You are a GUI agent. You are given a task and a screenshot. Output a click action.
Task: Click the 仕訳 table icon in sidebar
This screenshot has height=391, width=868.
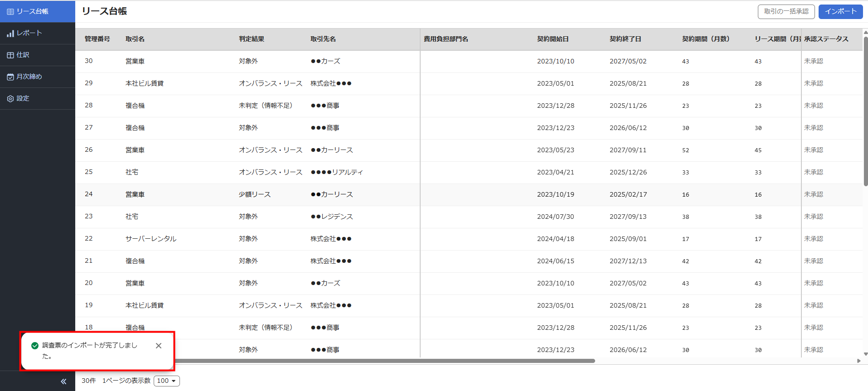pos(10,55)
